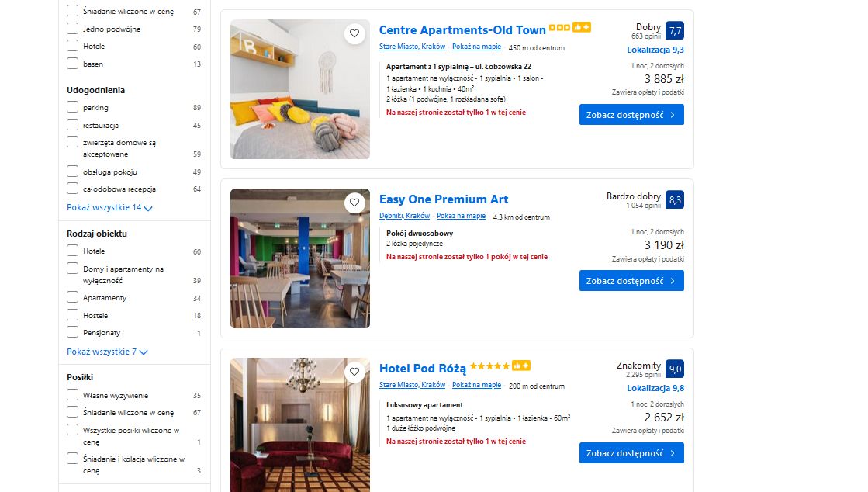Click the 9,0 review score badge

pos(675,369)
